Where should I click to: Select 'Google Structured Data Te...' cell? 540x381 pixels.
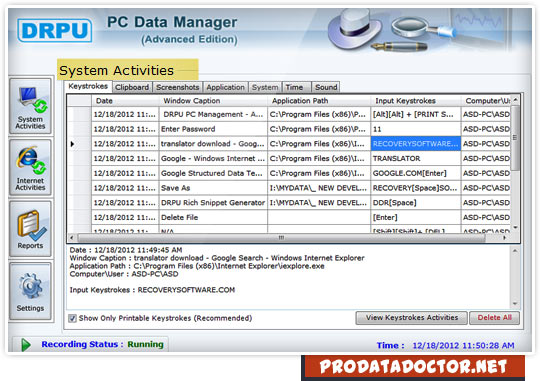click(213, 173)
